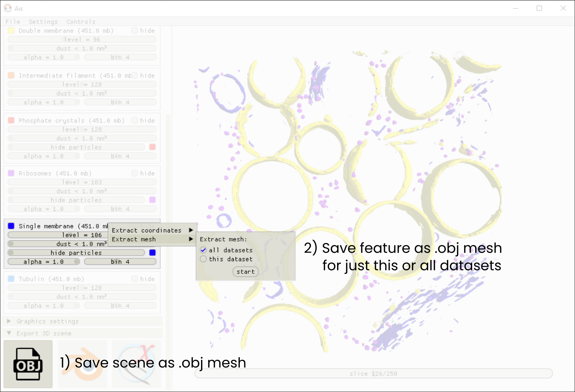Adjust Double membrane alpha = 1.0 slider
The width and height of the screenshot is (575, 392).
pyautogui.click(x=44, y=57)
